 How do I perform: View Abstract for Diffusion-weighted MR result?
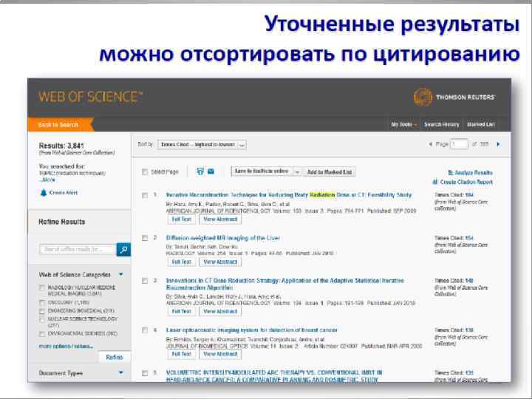[220, 262]
